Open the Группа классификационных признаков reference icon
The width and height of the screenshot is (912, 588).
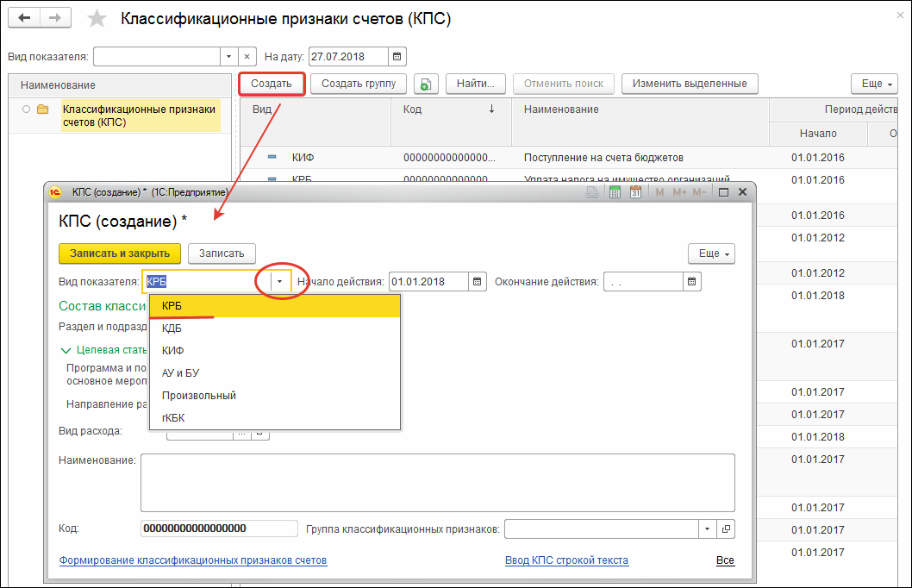pos(726,529)
